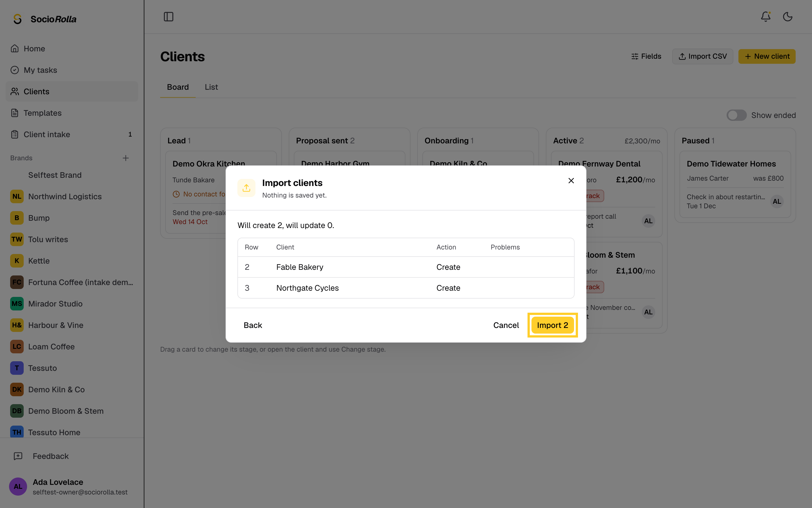812x508 pixels.
Task: Click the Import CSV button
Action: (x=702, y=56)
